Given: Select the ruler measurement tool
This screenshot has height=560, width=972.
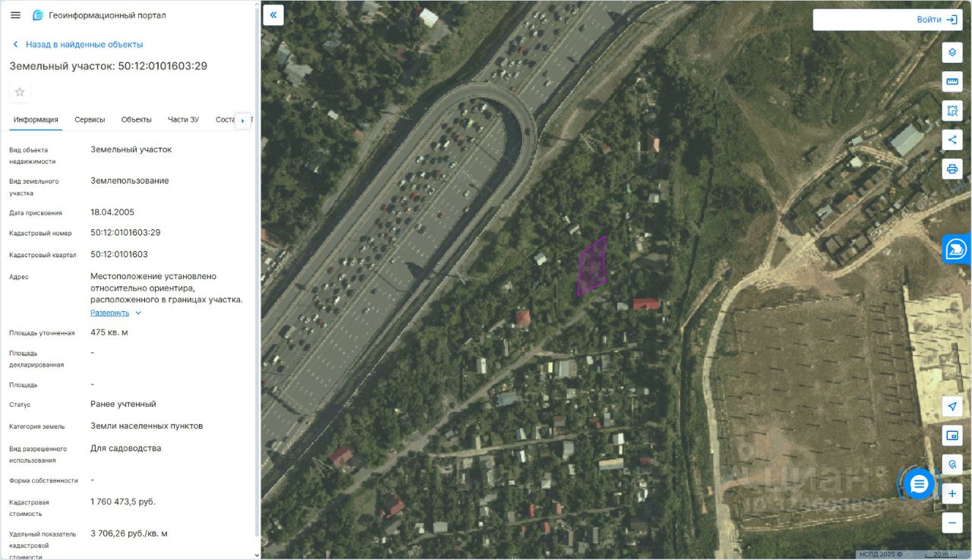Looking at the screenshot, I should (952, 82).
